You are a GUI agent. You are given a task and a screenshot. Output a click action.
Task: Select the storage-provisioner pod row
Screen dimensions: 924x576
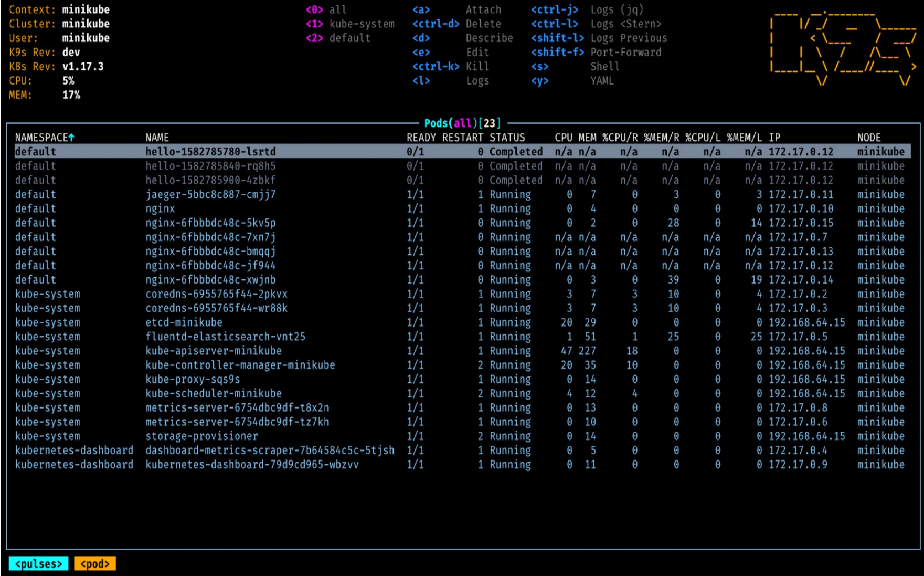pos(463,436)
